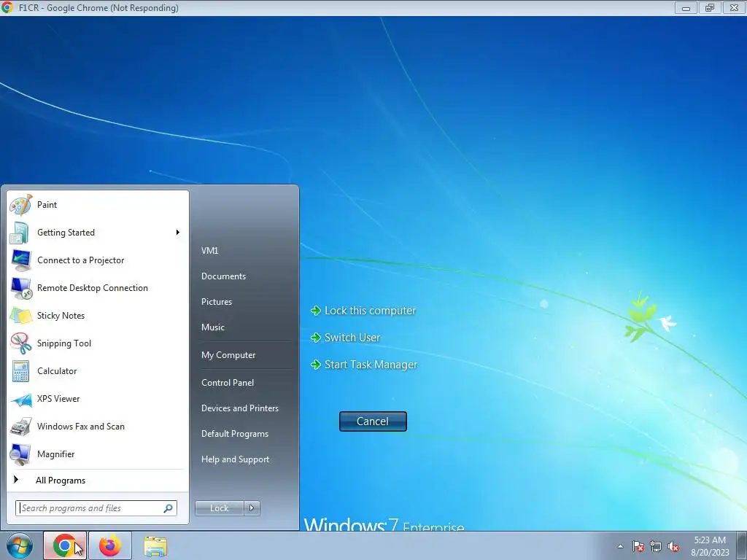The width and height of the screenshot is (747, 560).
Task: Click the Getting Started icon
Action: [x=21, y=233]
